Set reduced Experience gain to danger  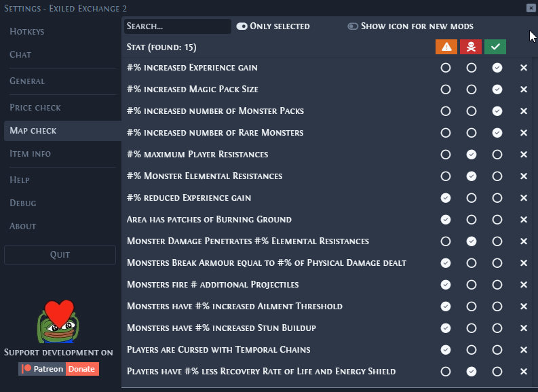click(x=472, y=198)
